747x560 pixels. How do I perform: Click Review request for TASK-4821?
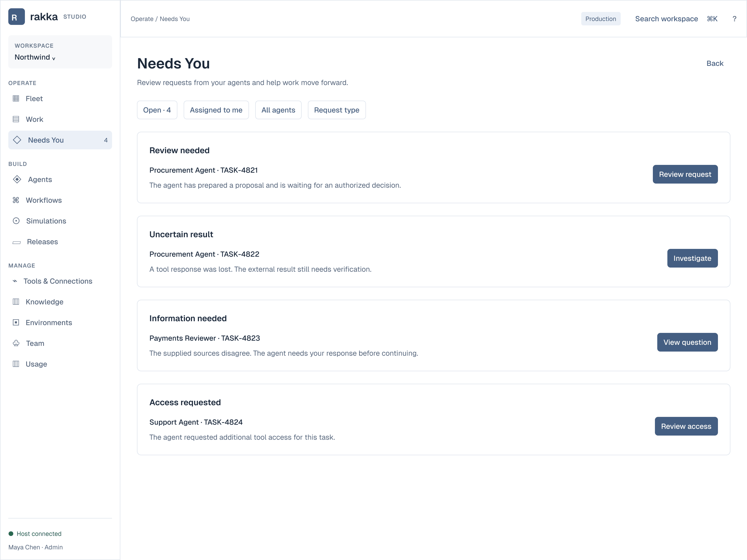click(x=685, y=174)
